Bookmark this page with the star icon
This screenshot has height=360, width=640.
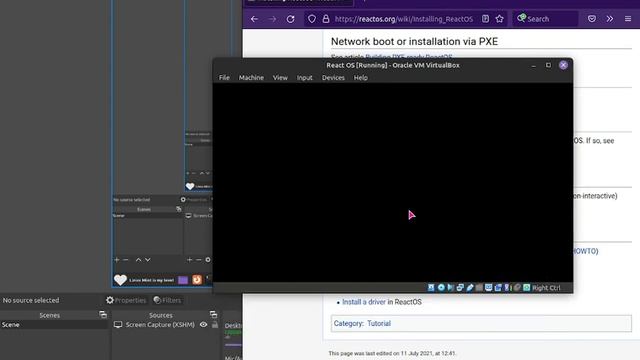pos(500,19)
